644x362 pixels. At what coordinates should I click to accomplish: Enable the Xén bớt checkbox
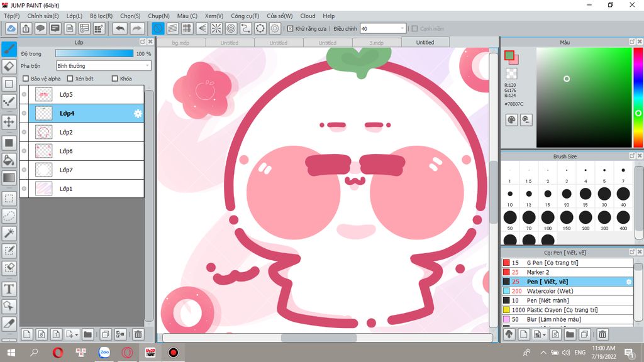tap(70, 79)
